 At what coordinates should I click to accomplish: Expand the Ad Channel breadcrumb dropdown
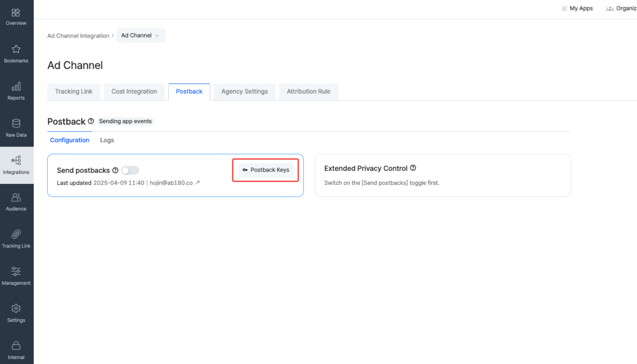coord(141,35)
